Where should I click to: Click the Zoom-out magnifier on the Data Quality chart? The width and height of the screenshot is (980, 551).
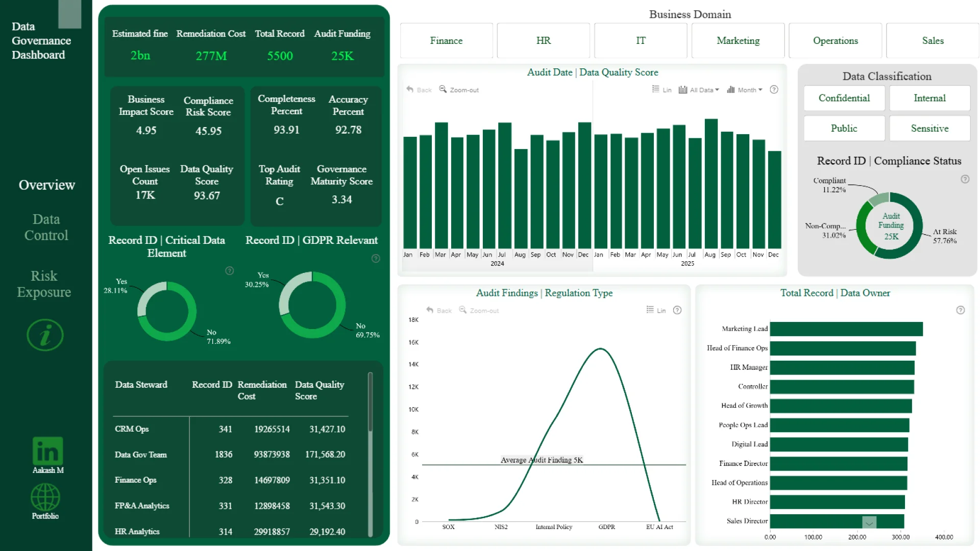(443, 89)
